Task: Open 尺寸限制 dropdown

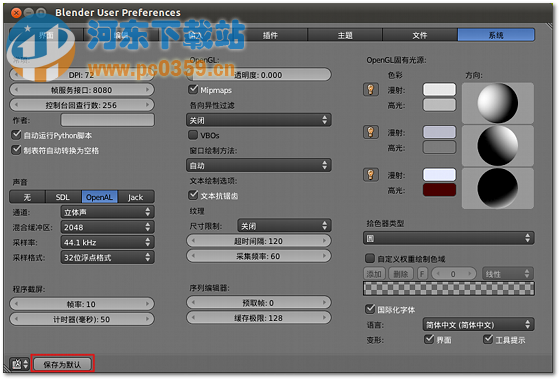Action: pos(284,226)
